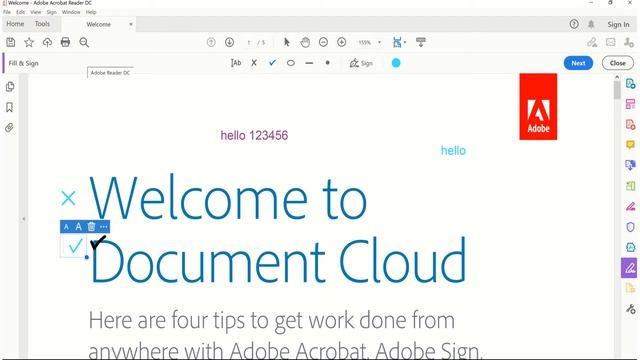Open the Sign menu
The height and width of the screenshot is (360, 640).
tap(51, 12)
